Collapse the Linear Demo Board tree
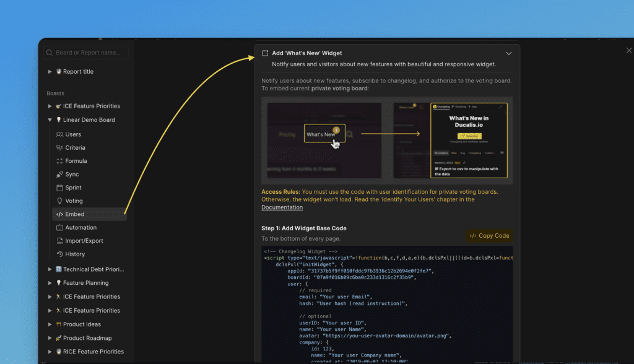The width and height of the screenshot is (634, 364). point(50,119)
